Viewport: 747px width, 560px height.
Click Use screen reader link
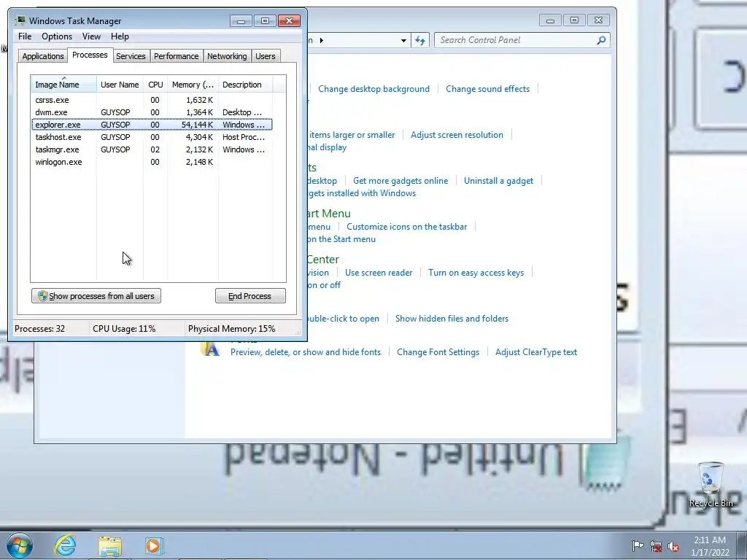click(x=379, y=273)
